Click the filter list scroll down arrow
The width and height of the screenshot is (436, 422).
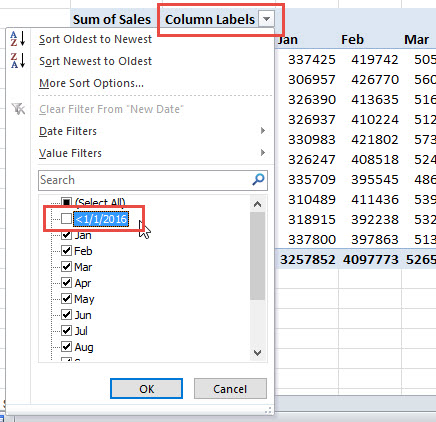point(257,353)
